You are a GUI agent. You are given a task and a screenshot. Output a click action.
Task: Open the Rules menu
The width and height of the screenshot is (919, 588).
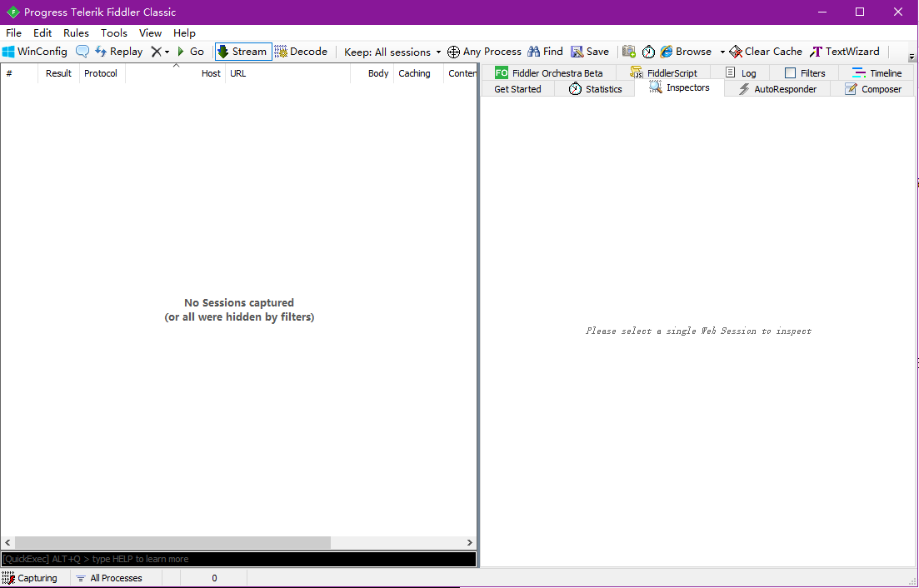[x=76, y=32]
